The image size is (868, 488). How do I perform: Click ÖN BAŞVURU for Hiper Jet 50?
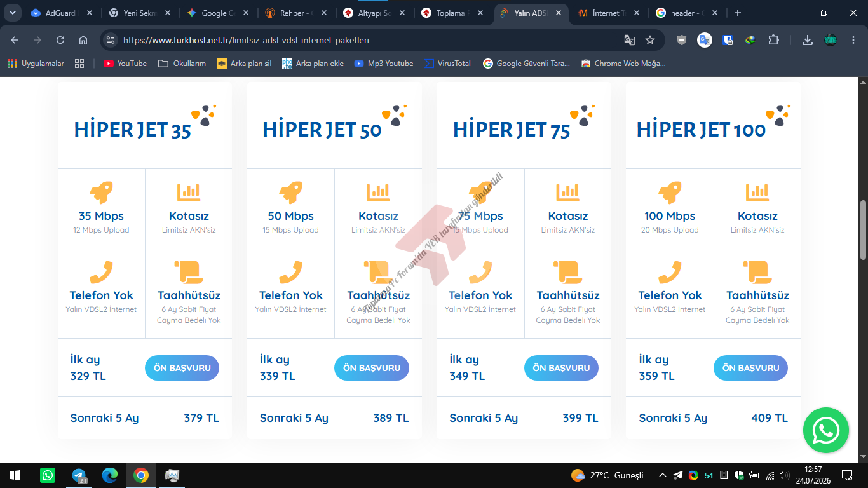tap(372, 368)
